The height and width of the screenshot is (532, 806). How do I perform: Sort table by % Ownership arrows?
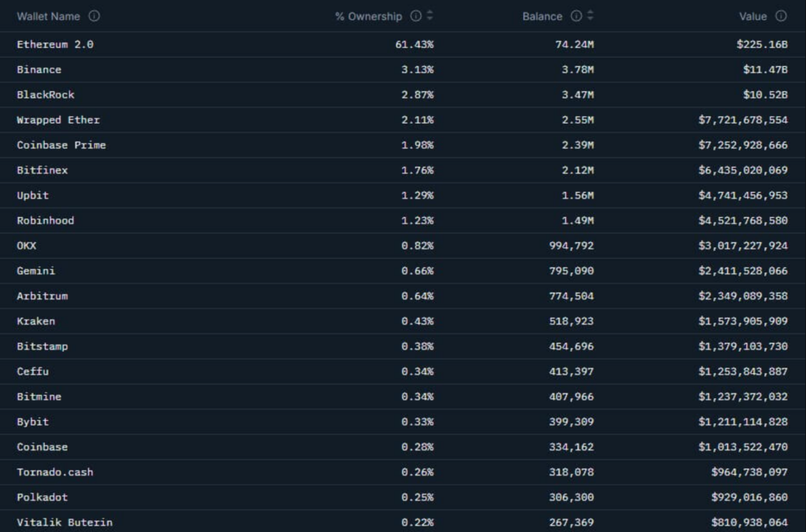point(430,16)
